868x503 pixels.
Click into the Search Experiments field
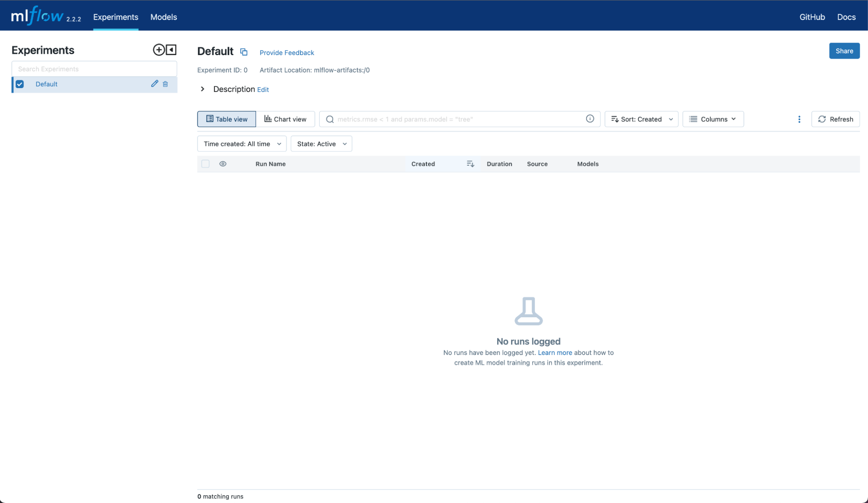click(94, 69)
